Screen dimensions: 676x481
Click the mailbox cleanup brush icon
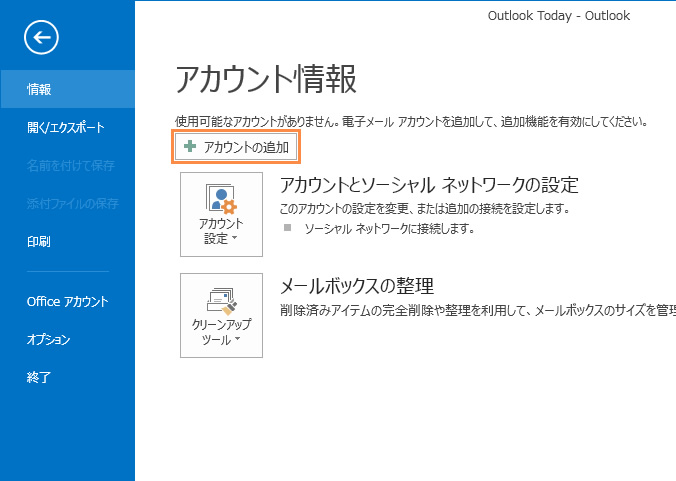[x=222, y=300]
